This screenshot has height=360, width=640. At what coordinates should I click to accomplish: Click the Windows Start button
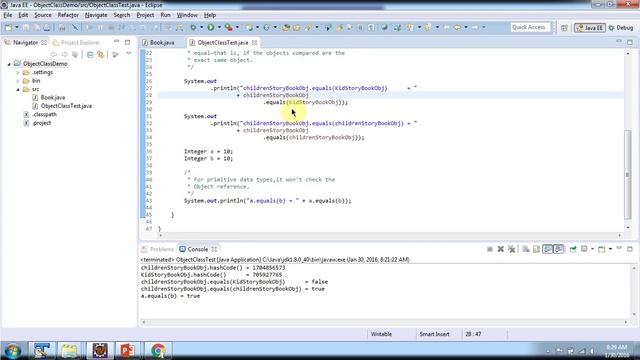click(x=13, y=351)
